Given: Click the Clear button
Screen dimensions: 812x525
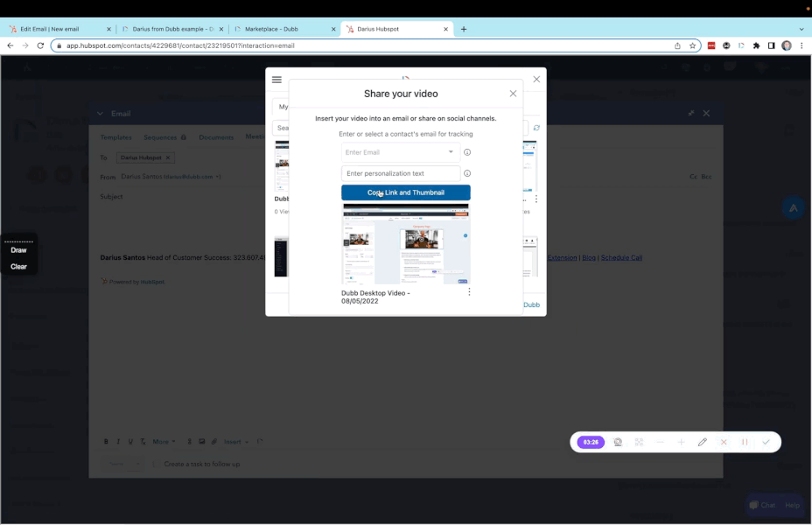Looking at the screenshot, I should coord(18,267).
